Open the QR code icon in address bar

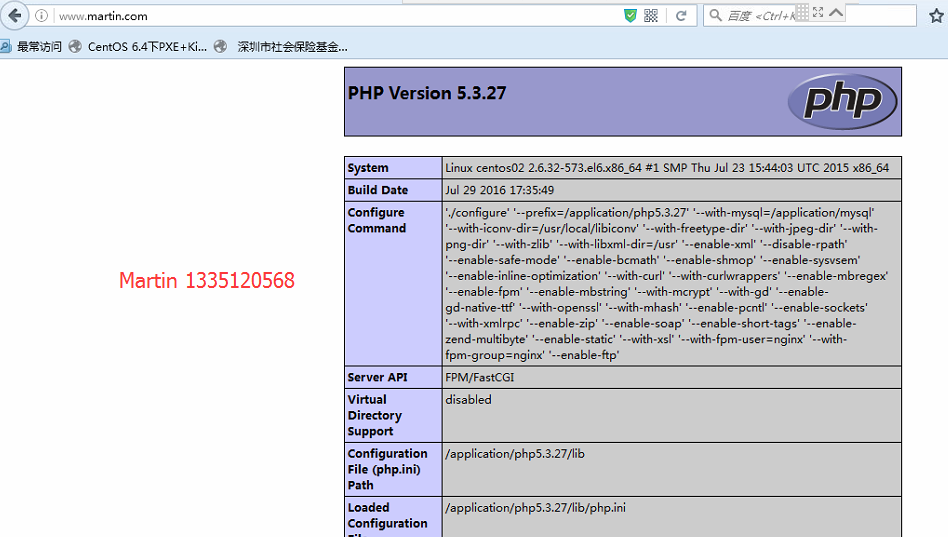[x=651, y=16]
